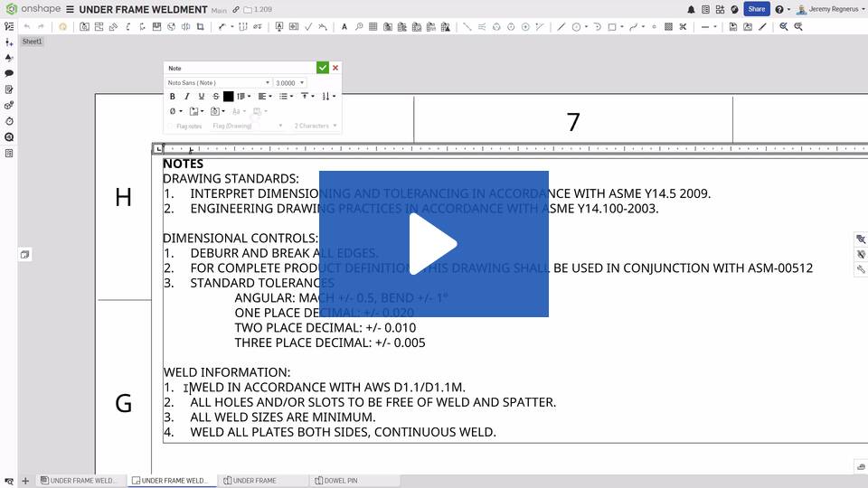Toggle strikethrough formatting in Note panel
This screenshot has height=488, width=868.
pyautogui.click(x=216, y=97)
